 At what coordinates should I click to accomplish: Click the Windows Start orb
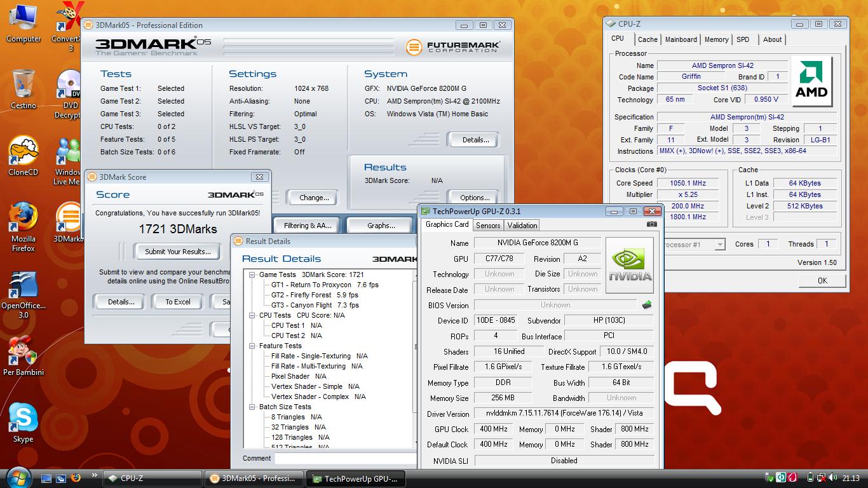[x=18, y=477]
